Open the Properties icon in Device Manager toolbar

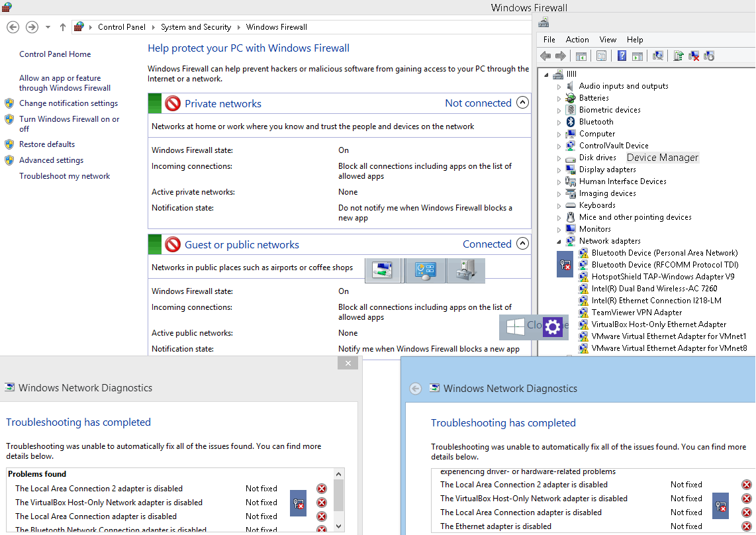point(601,56)
